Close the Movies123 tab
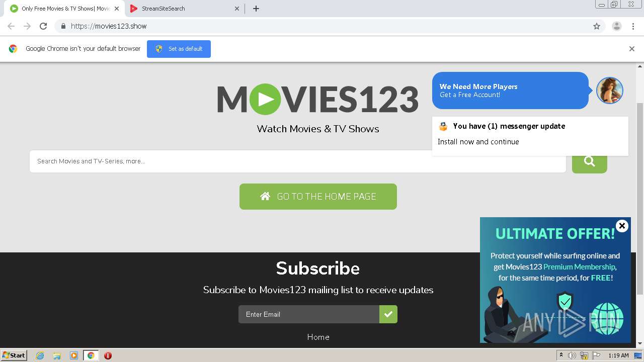 coord(117,9)
